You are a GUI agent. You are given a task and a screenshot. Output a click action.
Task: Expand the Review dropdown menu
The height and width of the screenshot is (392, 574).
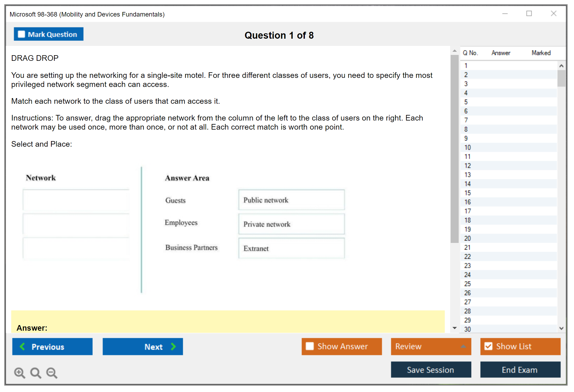click(463, 346)
